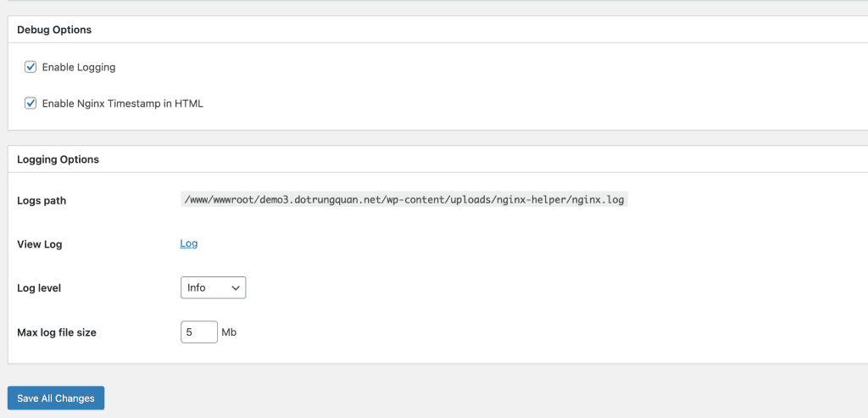Uncheck the Enable Logging checkbox
The width and height of the screenshot is (868, 418).
[31, 67]
